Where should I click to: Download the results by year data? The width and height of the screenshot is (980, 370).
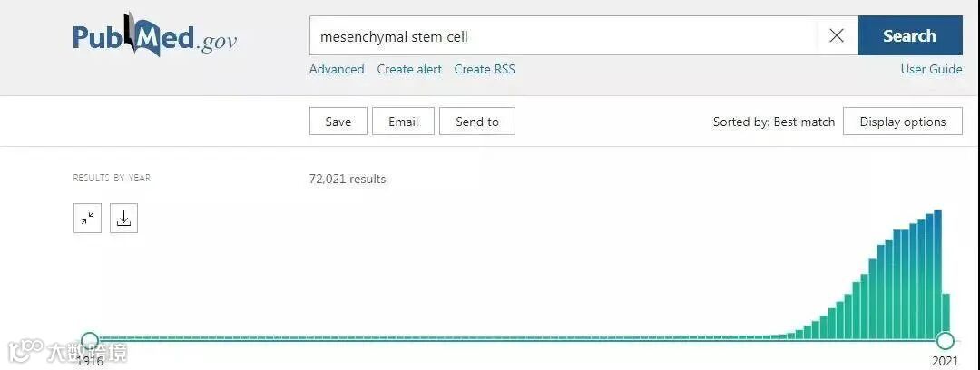point(123,219)
